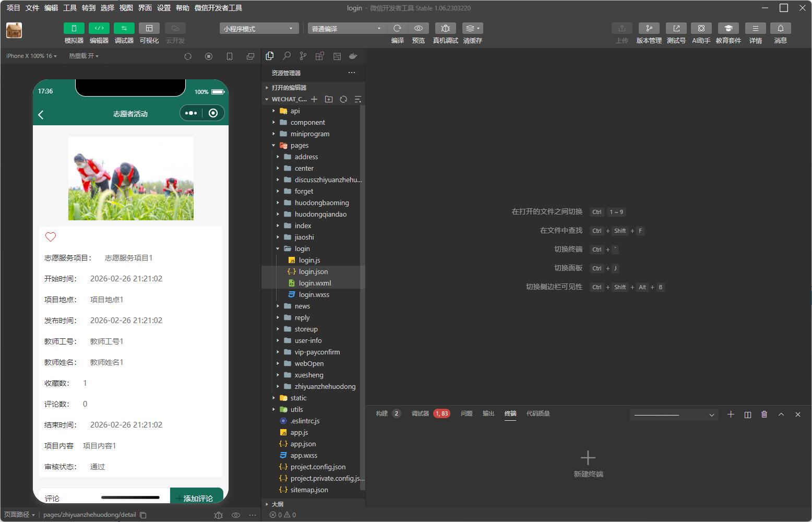Click the simulator stop icon
Viewport: 812px width, 522px height.
tap(209, 56)
